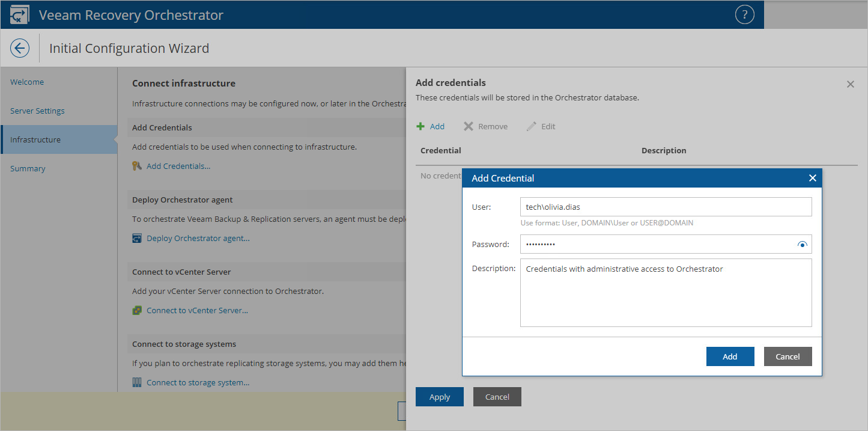Click the Veeam Recovery Orchestrator logo icon
The height and width of the screenshot is (431, 868).
(20, 15)
